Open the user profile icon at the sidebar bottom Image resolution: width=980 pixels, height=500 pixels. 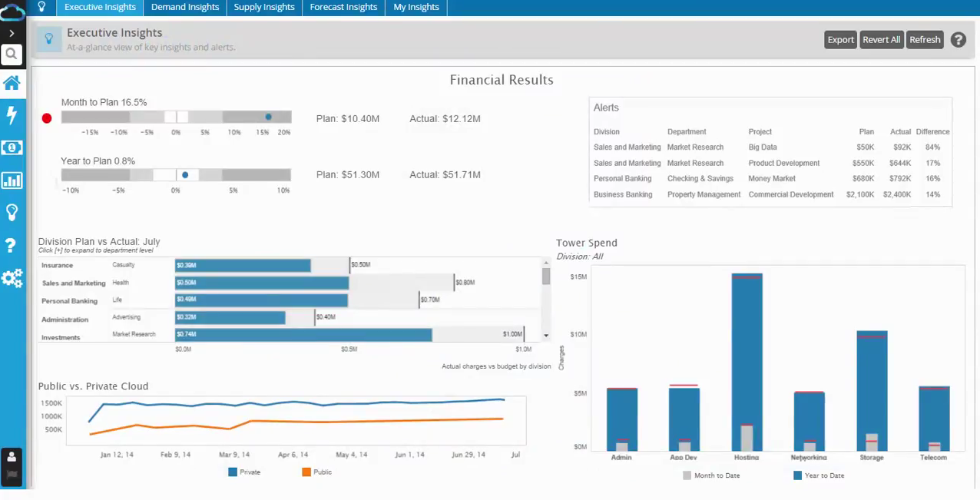coord(12,457)
